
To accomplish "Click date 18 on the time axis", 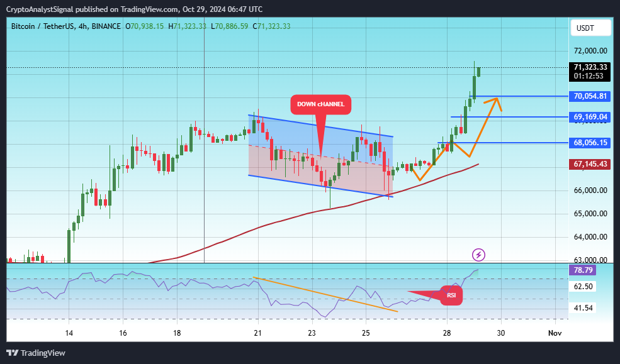I will pos(177,333).
